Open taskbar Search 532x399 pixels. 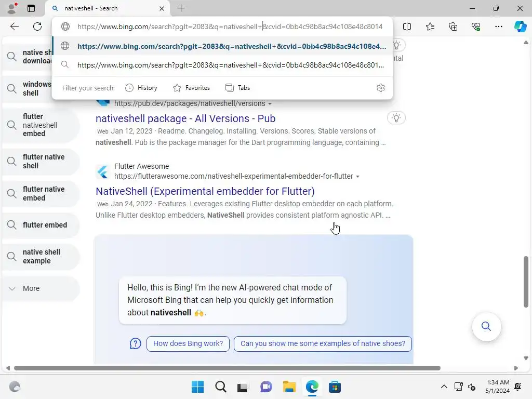tap(220, 387)
